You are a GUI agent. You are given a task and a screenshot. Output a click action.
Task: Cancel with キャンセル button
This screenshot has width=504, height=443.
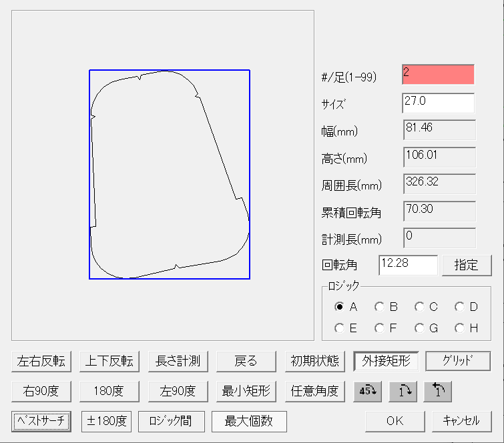tap(461, 421)
